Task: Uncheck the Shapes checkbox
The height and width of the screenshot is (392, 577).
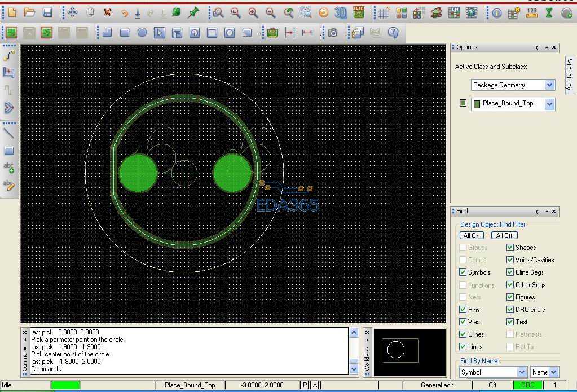Action: click(510, 248)
